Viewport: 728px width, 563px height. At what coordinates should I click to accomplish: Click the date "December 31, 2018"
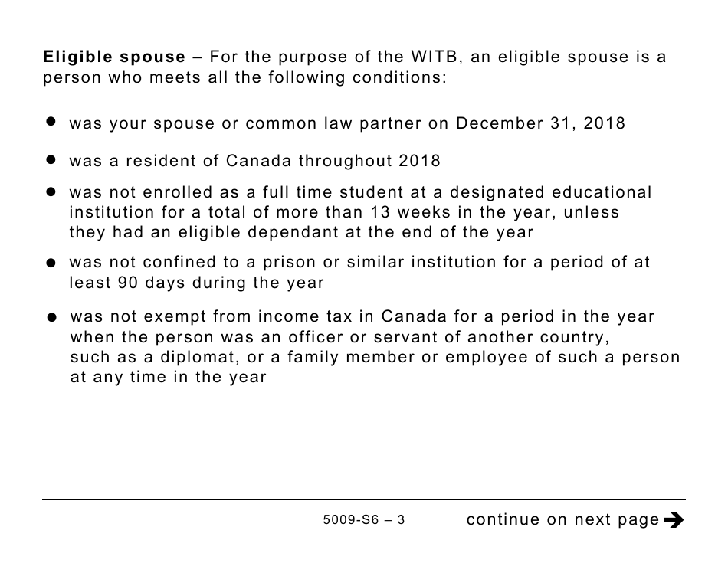(x=540, y=123)
